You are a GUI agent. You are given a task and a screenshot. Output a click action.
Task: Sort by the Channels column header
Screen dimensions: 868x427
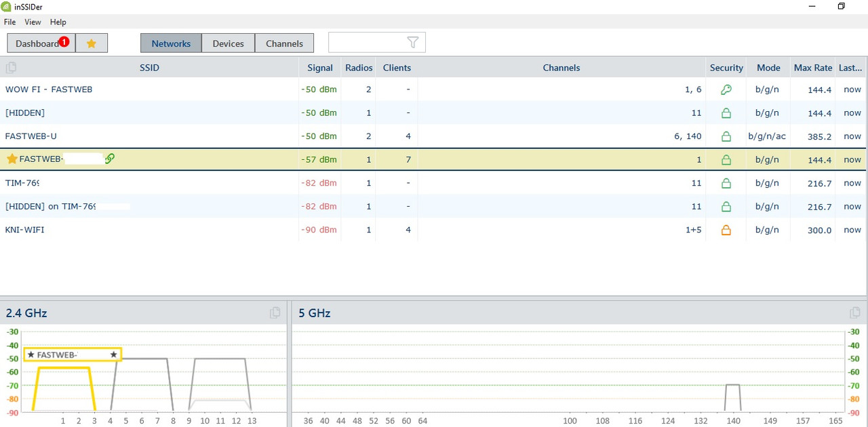[561, 68]
